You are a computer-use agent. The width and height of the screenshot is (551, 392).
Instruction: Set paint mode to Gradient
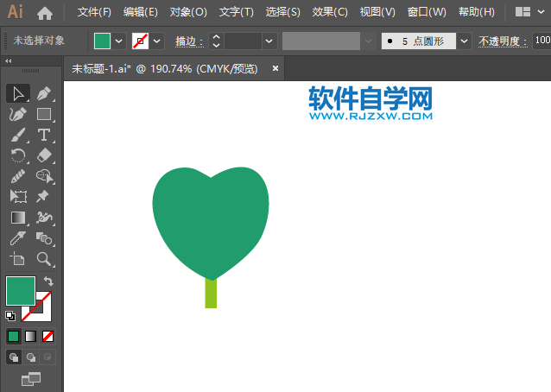click(30, 337)
